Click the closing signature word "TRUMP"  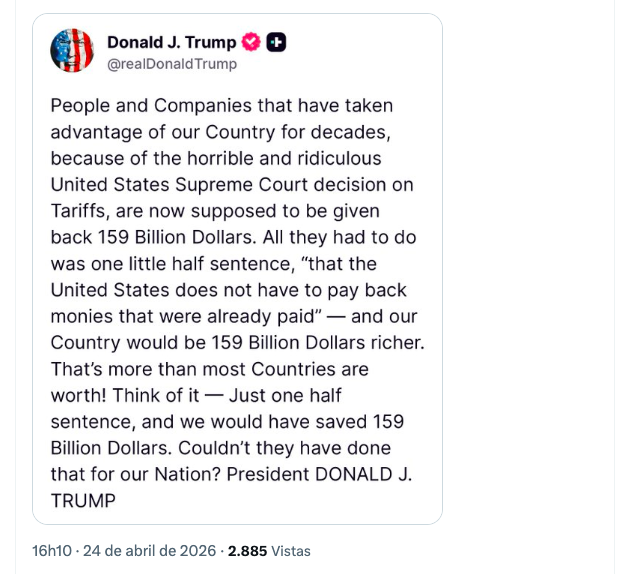(x=84, y=500)
